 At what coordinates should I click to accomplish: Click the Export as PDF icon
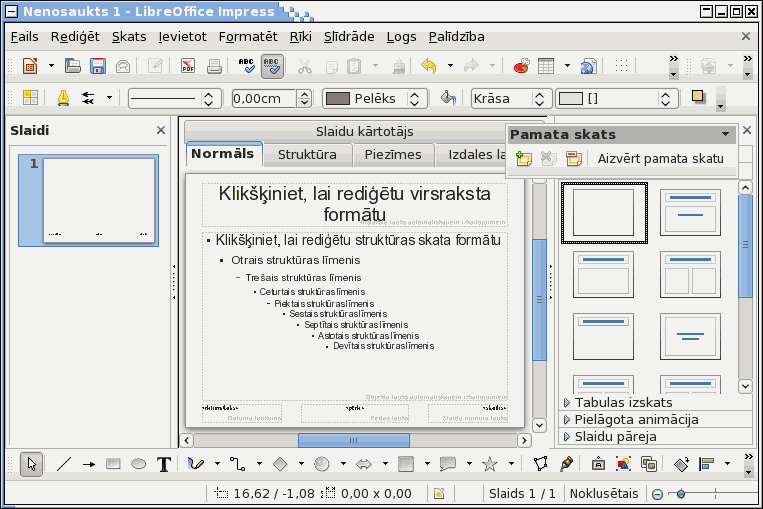pyautogui.click(x=188, y=66)
